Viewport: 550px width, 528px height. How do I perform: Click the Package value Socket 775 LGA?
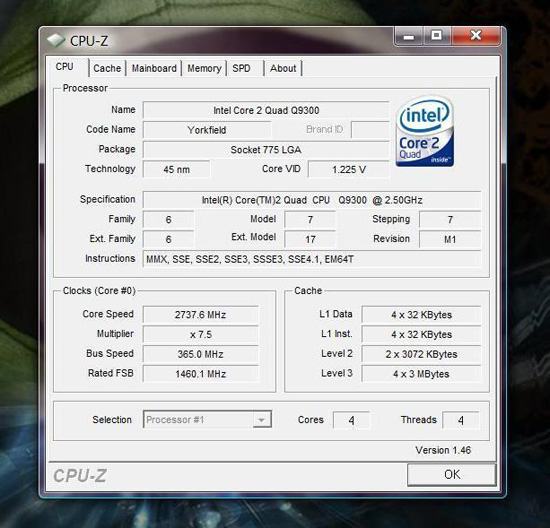click(x=266, y=150)
